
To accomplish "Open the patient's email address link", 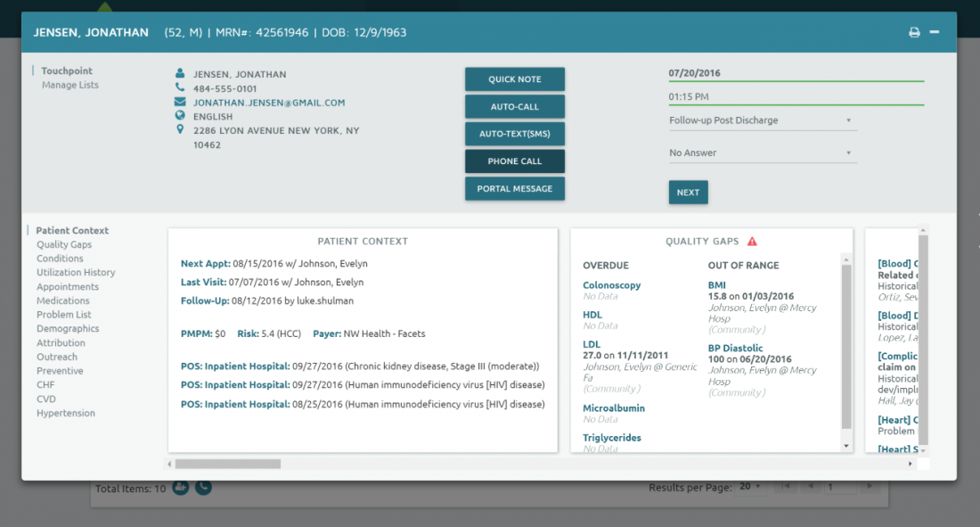I will [x=269, y=103].
